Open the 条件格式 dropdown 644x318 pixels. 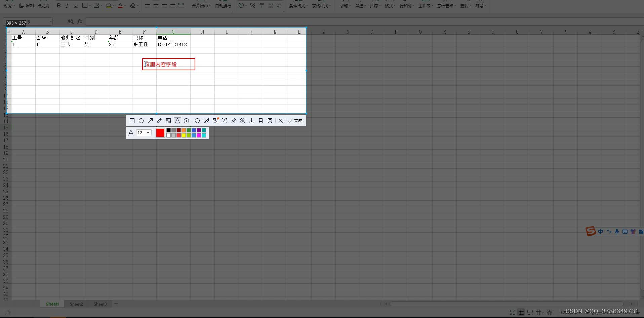click(x=298, y=6)
